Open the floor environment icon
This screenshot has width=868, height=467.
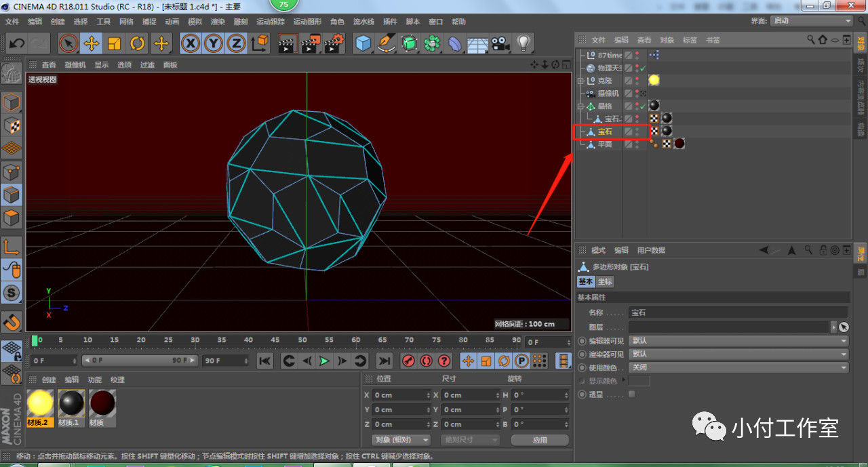pos(477,44)
